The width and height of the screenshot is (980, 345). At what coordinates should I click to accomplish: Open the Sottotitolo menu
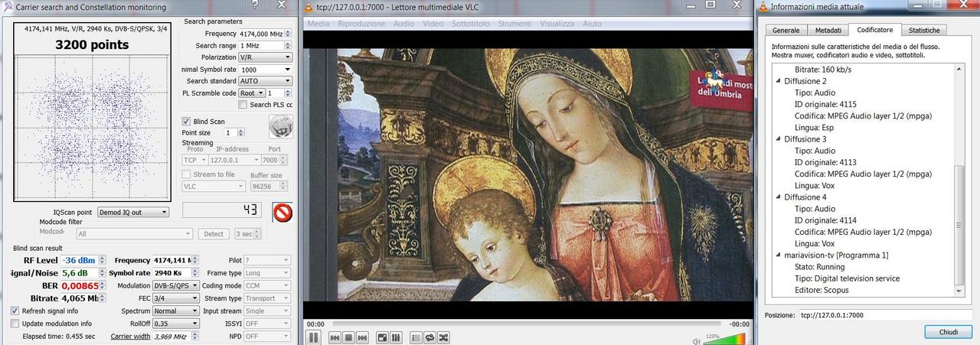coord(471,24)
